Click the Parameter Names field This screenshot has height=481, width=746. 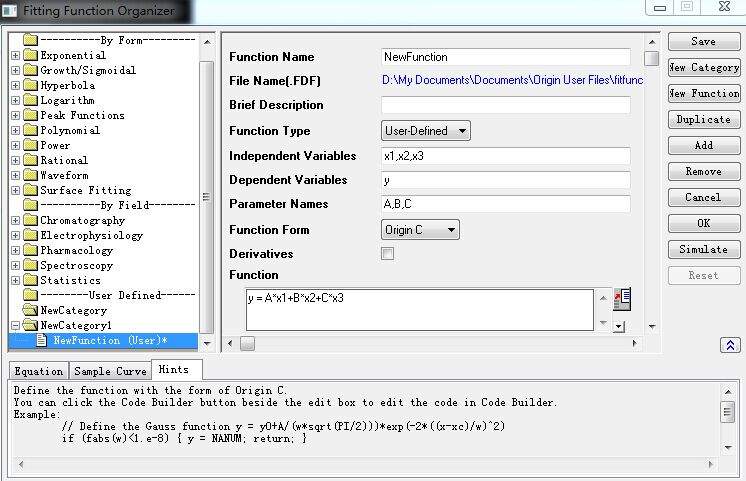point(506,204)
